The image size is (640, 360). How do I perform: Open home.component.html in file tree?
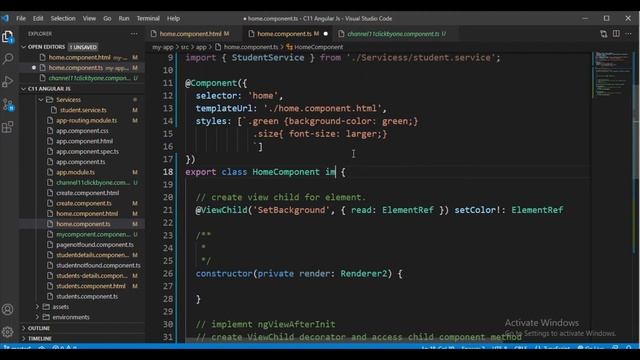(x=87, y=213)
